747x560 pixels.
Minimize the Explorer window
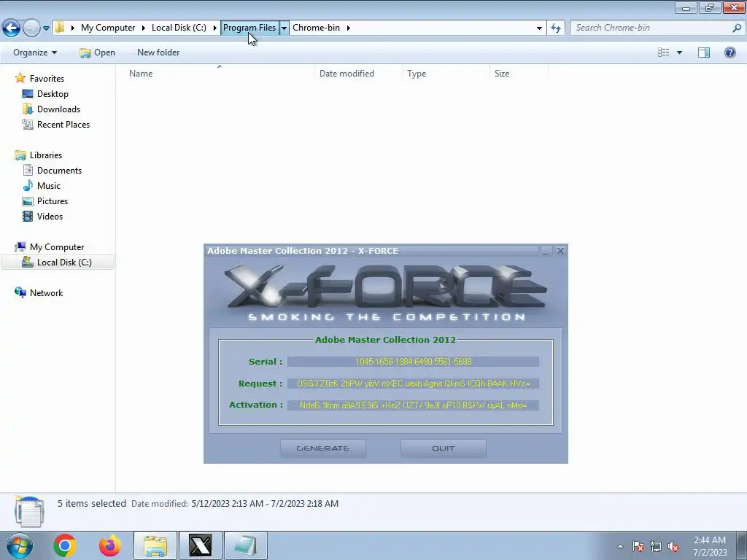point(686,7)
